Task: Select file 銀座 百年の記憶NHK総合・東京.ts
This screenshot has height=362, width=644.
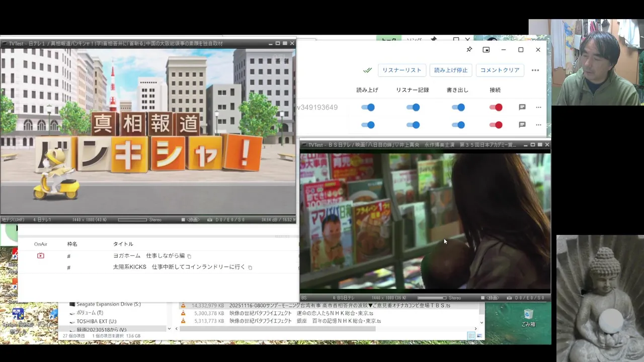Action: [305, 321]
